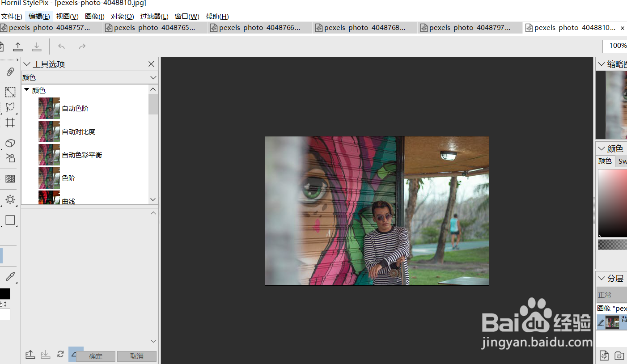Click the export upload icon in top toolbar
627x364 pixels.
pos(18,46)
